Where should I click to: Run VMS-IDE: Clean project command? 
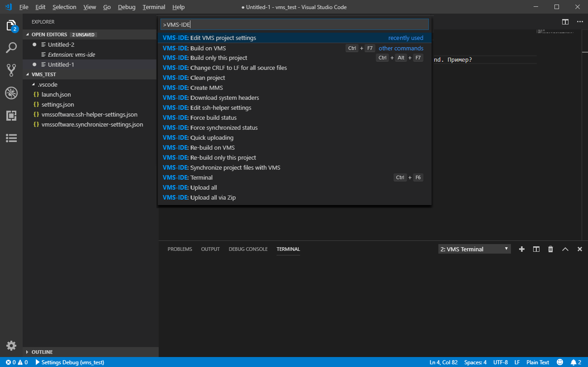tap(295, 78)
